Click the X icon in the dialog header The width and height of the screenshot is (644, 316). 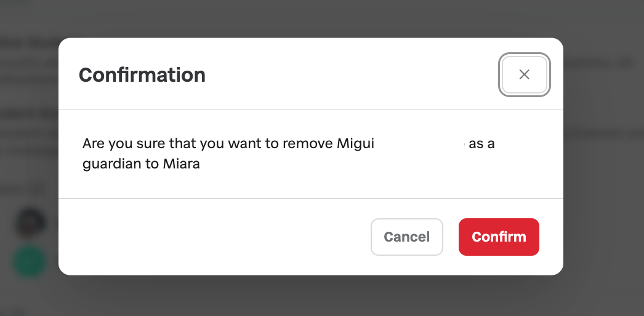click(x=524, y=74)
